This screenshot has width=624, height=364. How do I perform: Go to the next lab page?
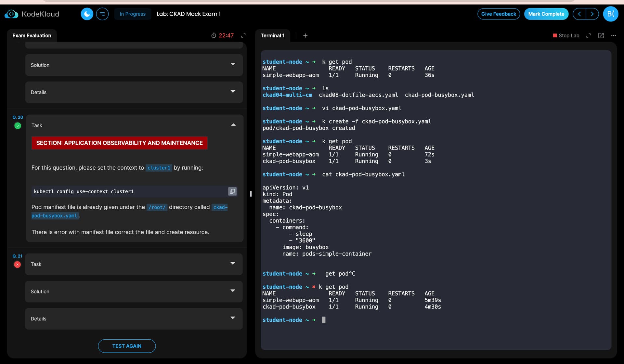[592, 14]
